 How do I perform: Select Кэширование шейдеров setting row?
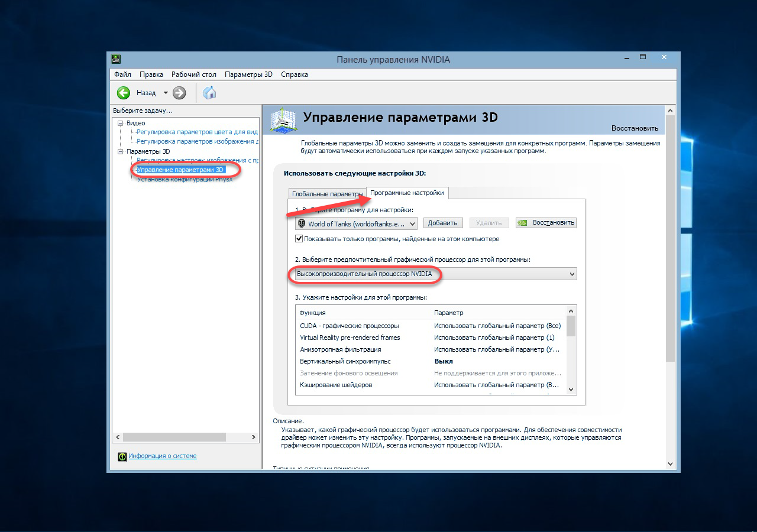[x=431, y=385]
